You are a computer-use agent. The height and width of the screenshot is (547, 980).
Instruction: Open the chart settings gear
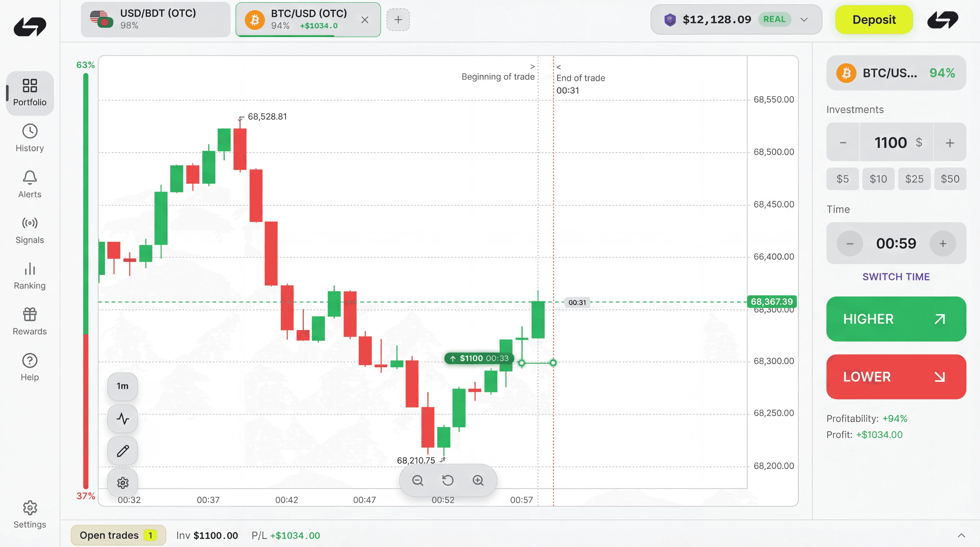(x=123, y=482)
